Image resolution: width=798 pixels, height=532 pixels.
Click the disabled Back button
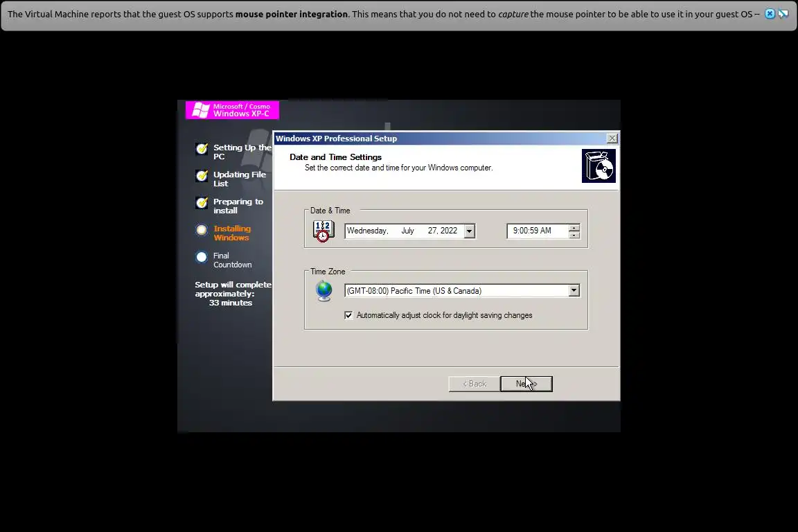[475, 384]
